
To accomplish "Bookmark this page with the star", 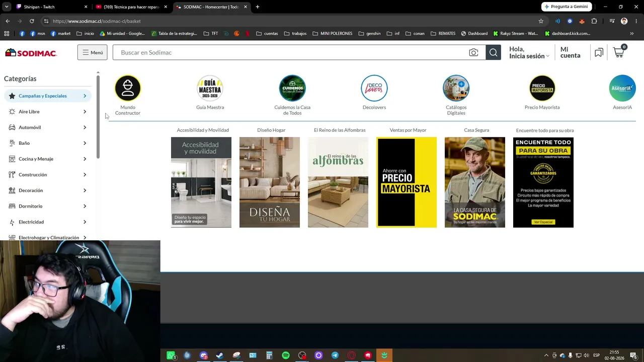I will tap(541, 21).
